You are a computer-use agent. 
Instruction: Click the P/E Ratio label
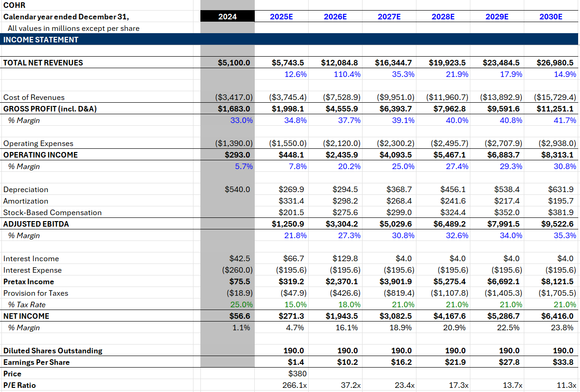click(x=19, y=385)
